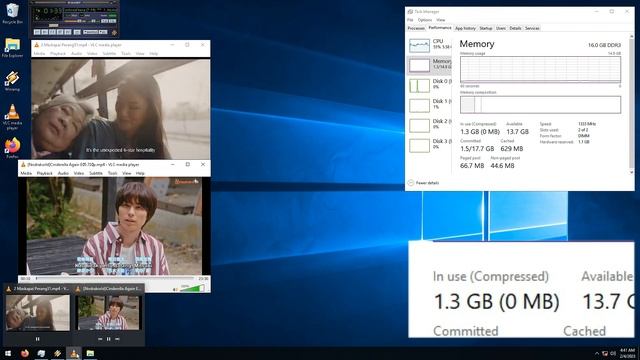The height and width of the screenshot is (360, 640).
Task: Click the Task Manager taskbar icon
Action: coord(41,353)
